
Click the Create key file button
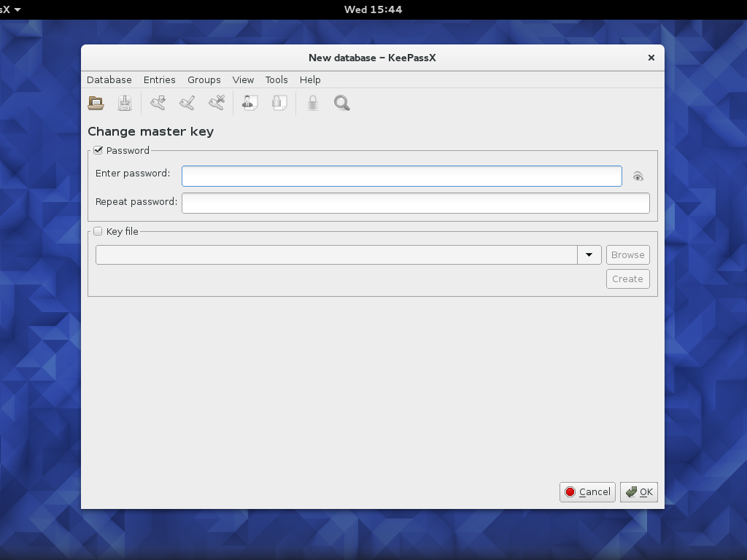click(x=628, y=279)
